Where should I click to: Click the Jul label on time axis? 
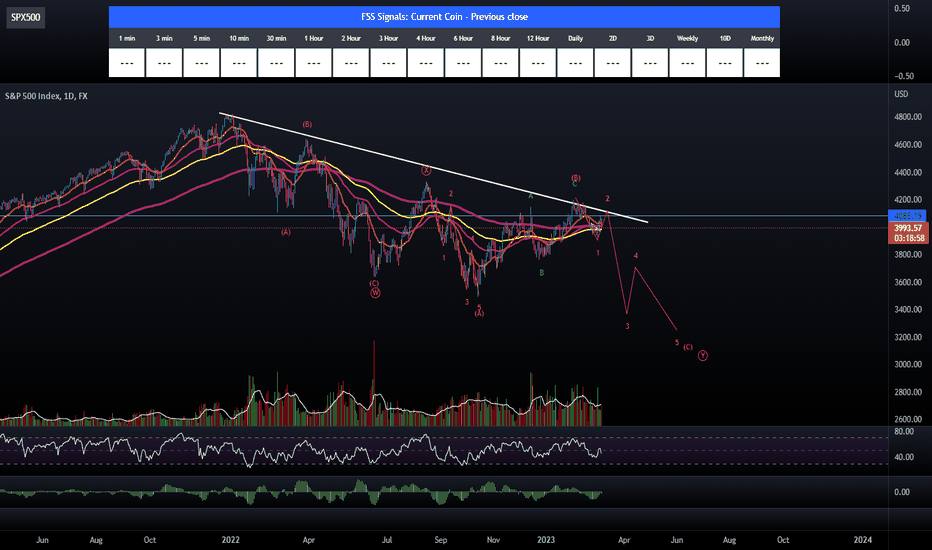(387, 540)
